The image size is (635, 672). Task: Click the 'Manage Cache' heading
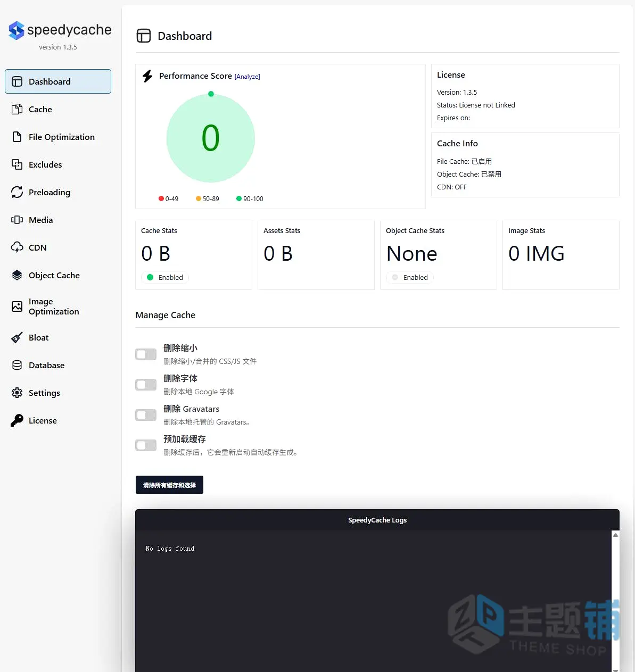(x=166, y=315)
